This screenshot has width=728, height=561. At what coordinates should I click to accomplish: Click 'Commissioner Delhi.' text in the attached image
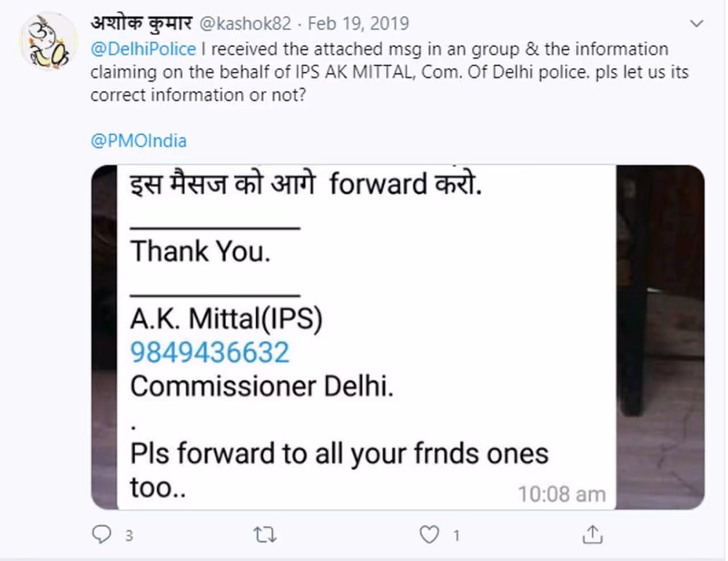pos(262,387)
